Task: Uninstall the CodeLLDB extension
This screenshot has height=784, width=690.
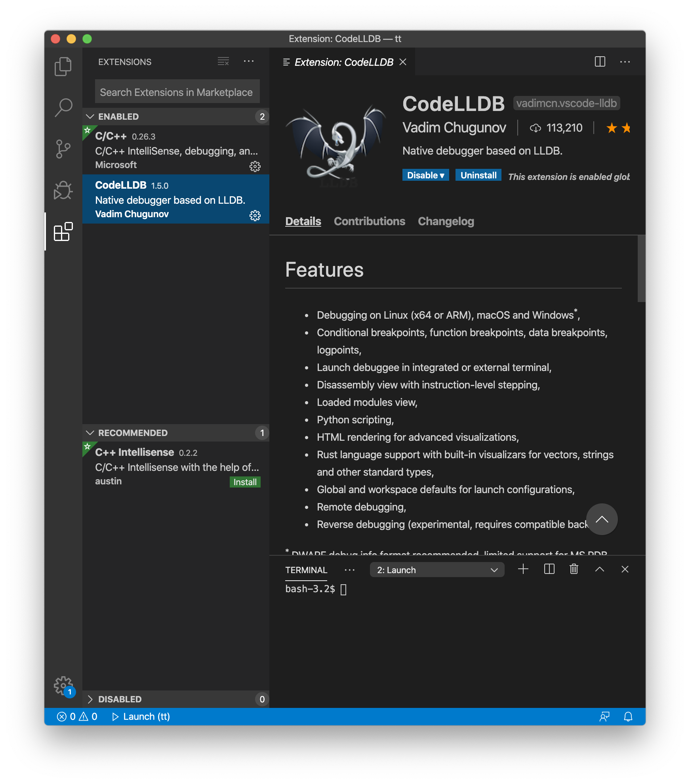Action: [x=478, y=175]
